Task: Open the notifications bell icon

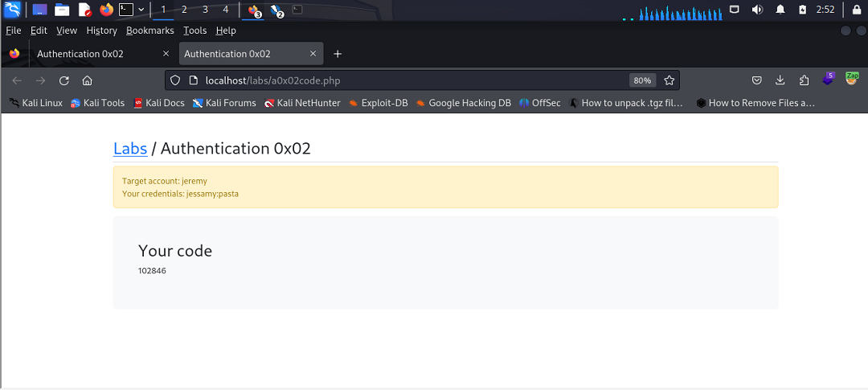Action: (x=780, y=10)
